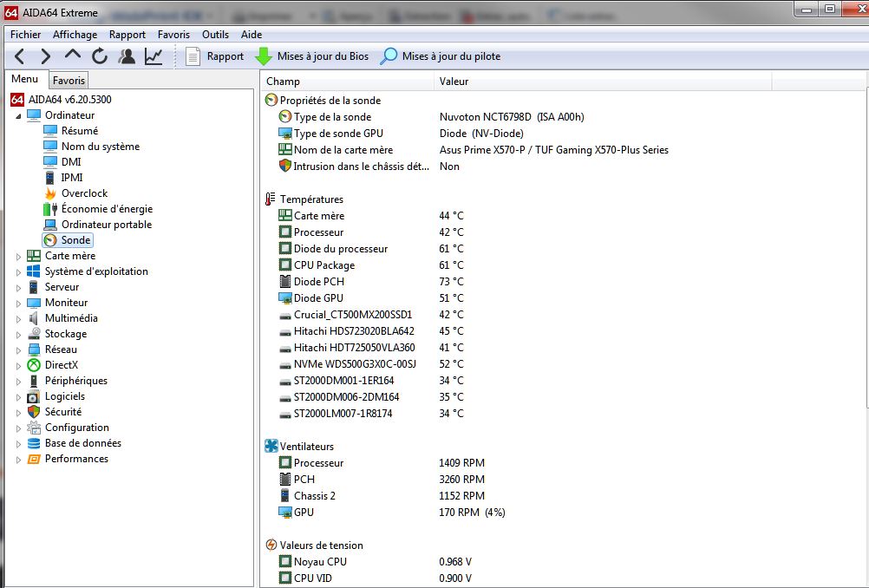This screenshot has width=869, height=588.
Task: Open Économie d'énergie item
Action: click(107, 209)
